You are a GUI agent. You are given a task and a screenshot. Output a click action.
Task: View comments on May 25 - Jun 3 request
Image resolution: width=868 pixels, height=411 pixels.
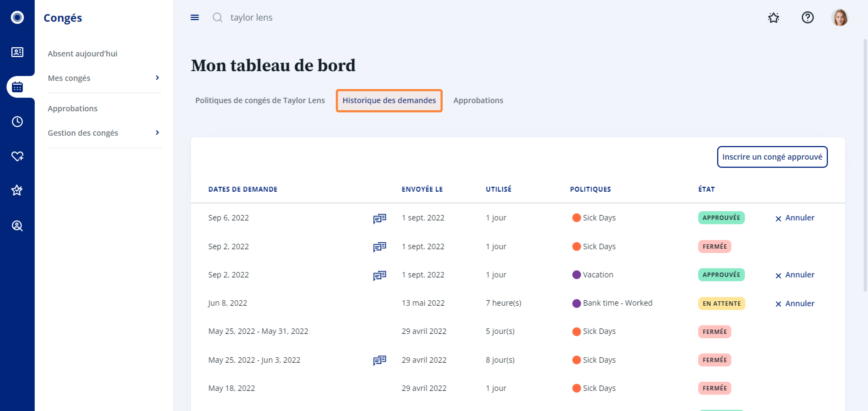click(379, 361)
